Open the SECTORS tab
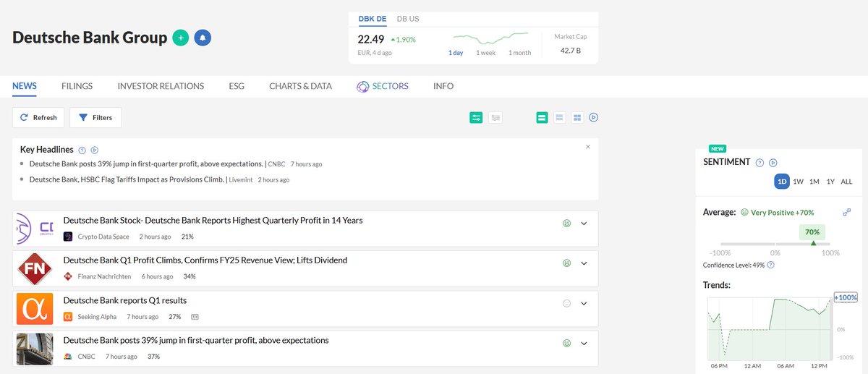 pos(383,86)
